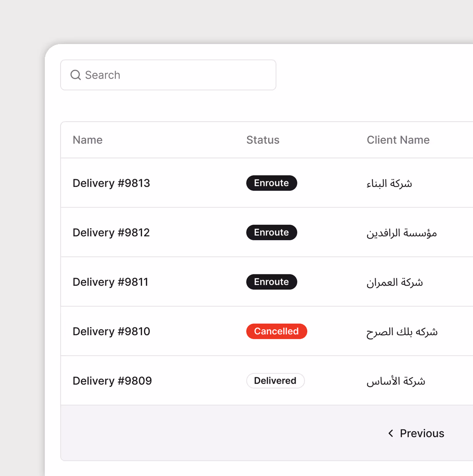Click the Enroute badge for Delivery #9811

[x=271, y=282]
